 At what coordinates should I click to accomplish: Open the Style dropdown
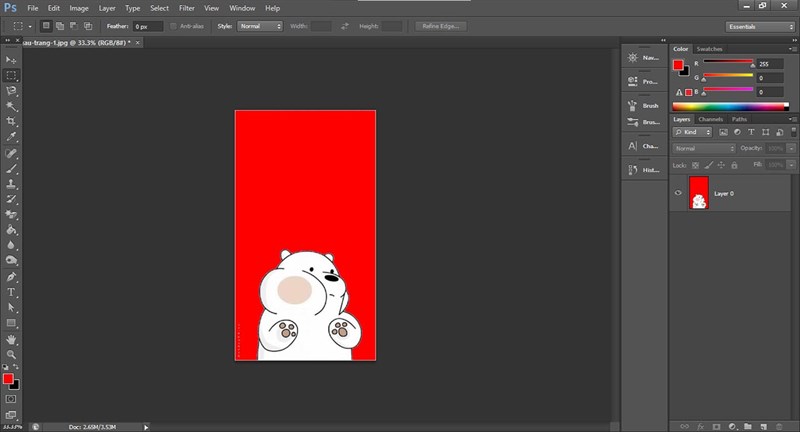260,26
